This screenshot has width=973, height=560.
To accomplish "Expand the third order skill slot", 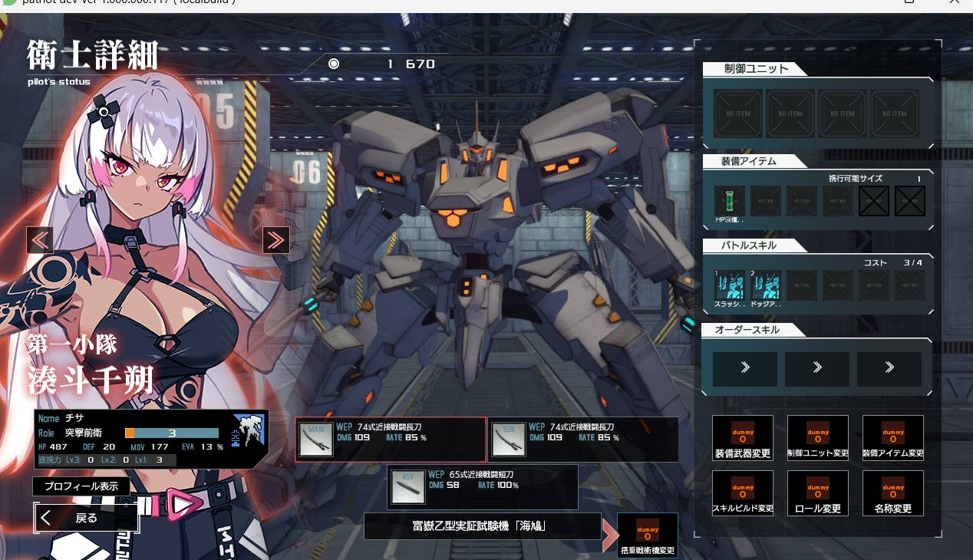I will point(889,369).
